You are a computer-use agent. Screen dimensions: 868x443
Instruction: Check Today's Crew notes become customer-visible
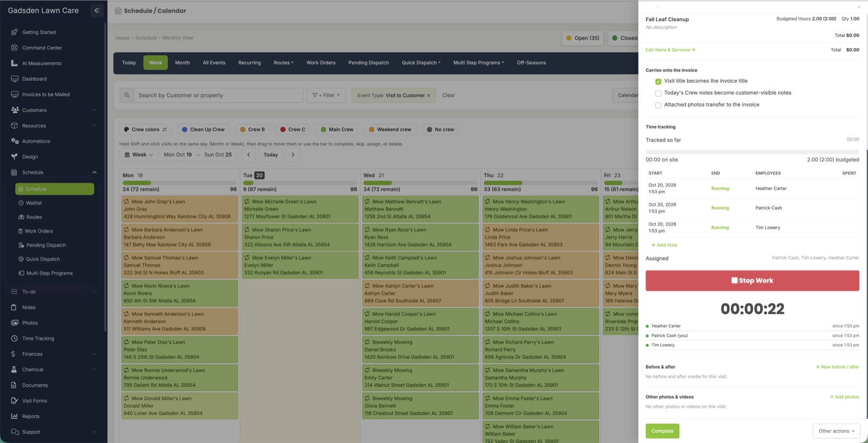click(658, 93)
